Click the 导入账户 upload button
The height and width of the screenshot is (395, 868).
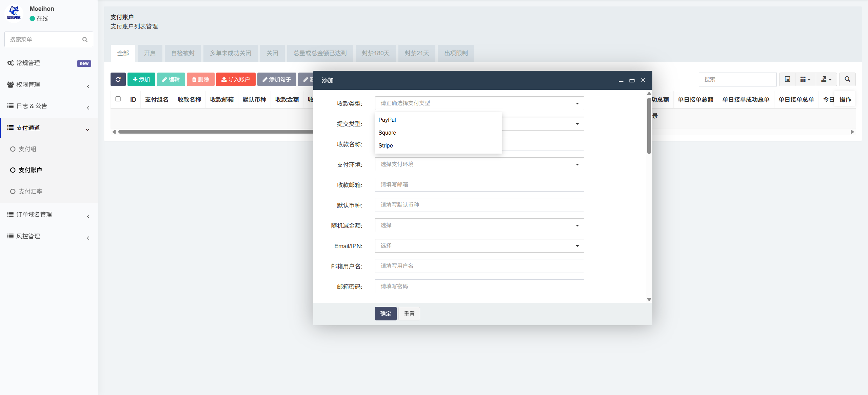click(236, 79)
